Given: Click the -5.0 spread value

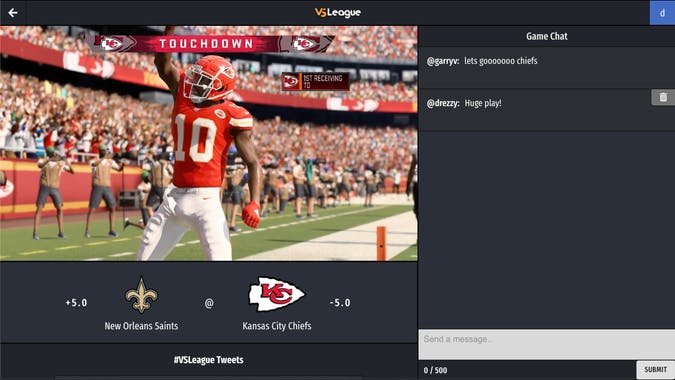Looking at the screenshot, I should 340,303.
